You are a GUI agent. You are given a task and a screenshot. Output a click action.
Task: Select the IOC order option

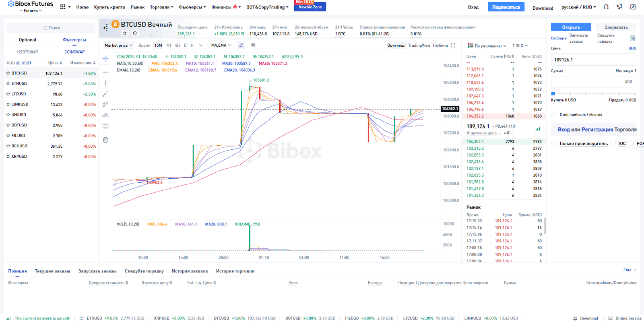click(613, 143)
